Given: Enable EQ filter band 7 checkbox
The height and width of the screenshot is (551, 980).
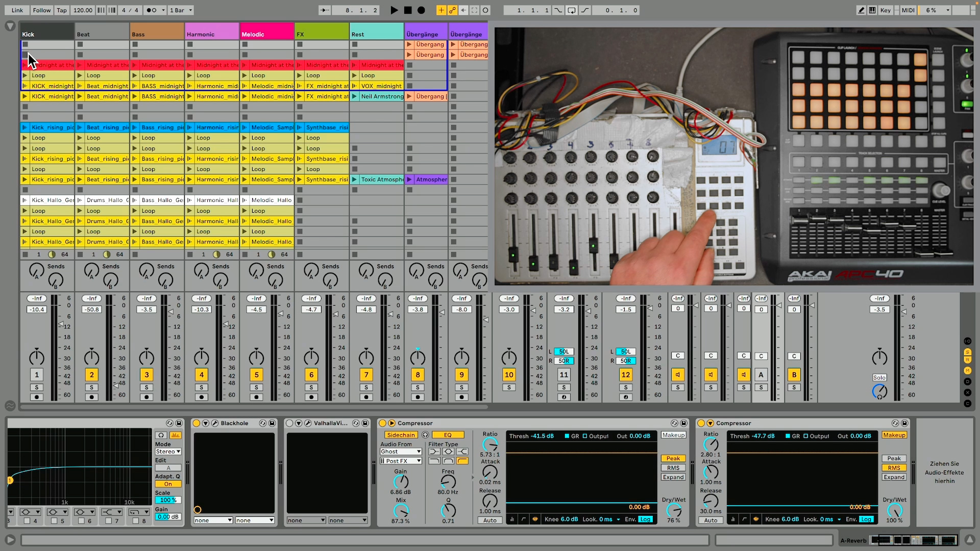Looking at the screenshot, I should click(x=108, y=521).
